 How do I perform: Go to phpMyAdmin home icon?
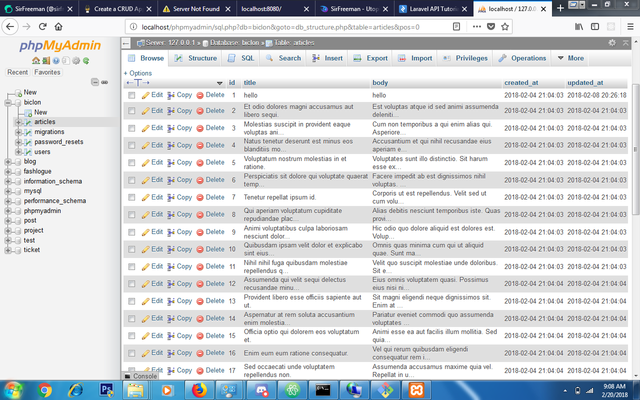(36, 61)
